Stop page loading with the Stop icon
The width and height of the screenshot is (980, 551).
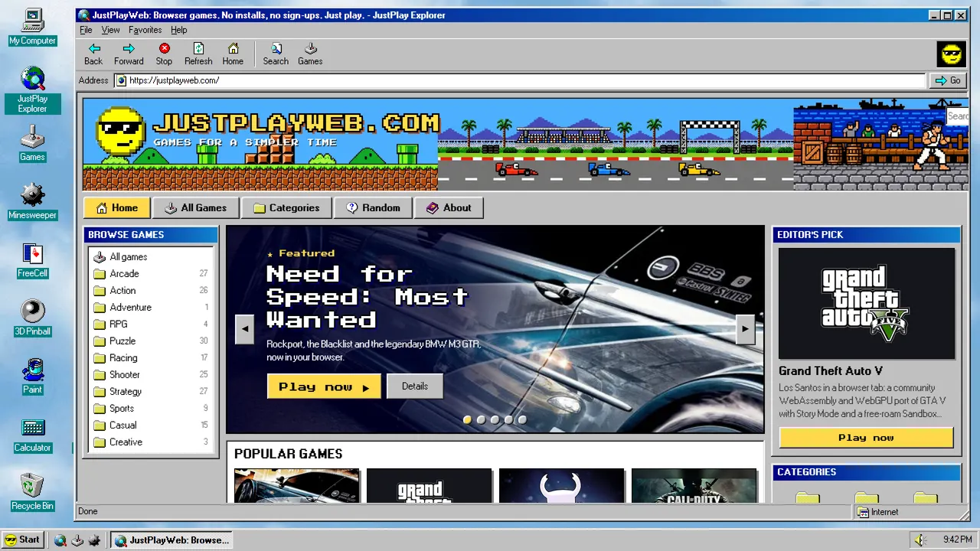[164, 54]
